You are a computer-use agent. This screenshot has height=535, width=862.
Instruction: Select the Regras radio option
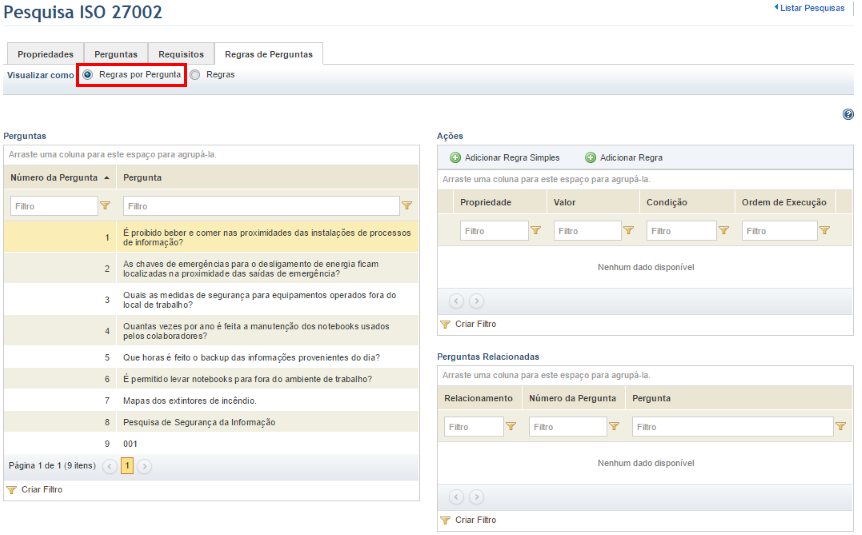click(x=195, y=75)
